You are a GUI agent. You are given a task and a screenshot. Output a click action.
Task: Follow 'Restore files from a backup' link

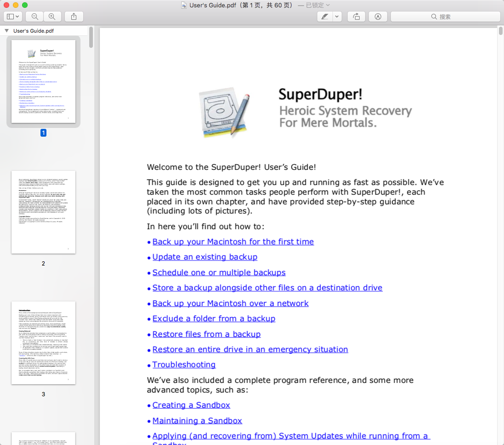pyautogui.click(x=206, y=334)
